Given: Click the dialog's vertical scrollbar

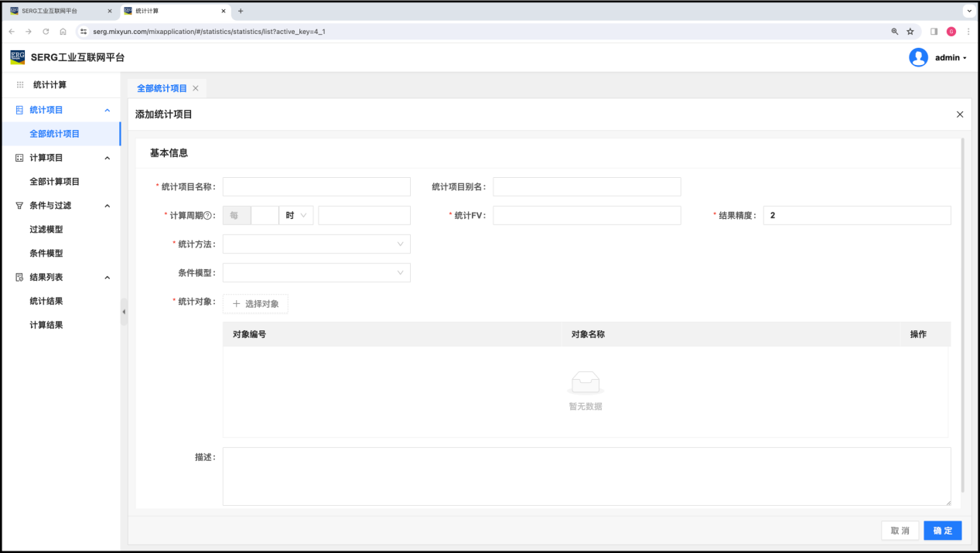Looking at the screenshot, I should [962, 309].
